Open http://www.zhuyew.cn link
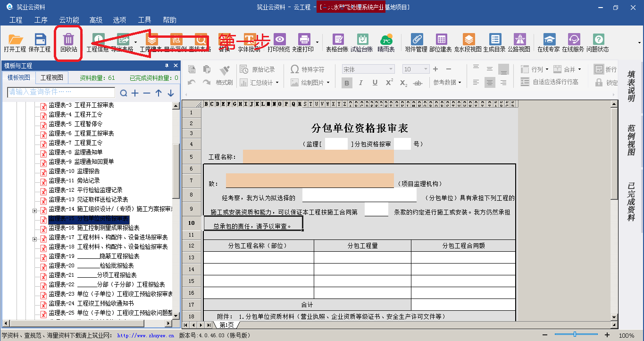The image size is (644, 341). tap(144, 336)
